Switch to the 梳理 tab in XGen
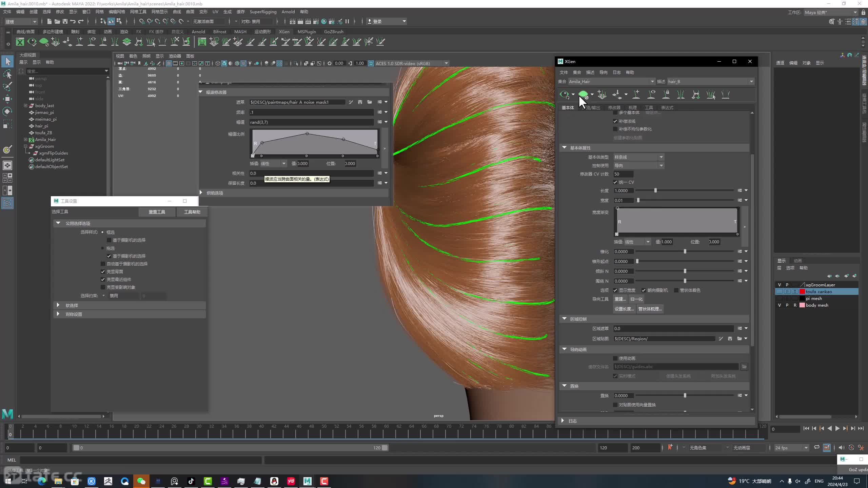This screenshot has height=488, width=868. coord(632,107)
